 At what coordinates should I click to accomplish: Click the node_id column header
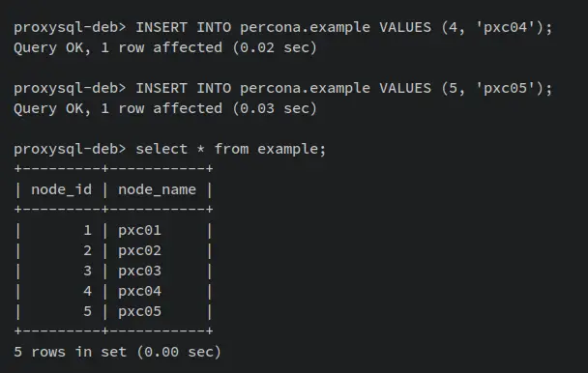(x=61, y=189)
